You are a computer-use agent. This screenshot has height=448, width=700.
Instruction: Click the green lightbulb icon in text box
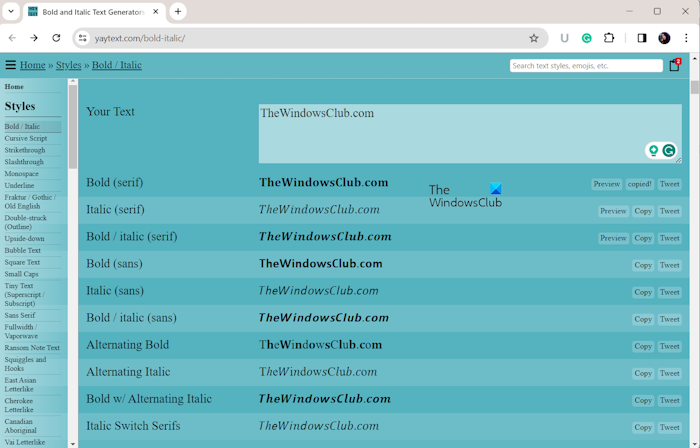(x=654, y=151)
